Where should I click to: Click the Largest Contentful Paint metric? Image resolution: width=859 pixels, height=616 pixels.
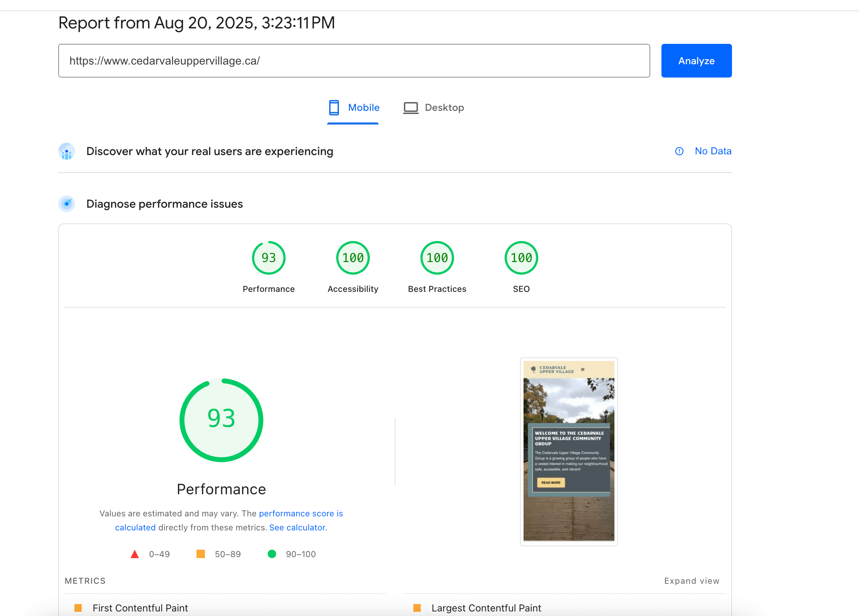486,608
